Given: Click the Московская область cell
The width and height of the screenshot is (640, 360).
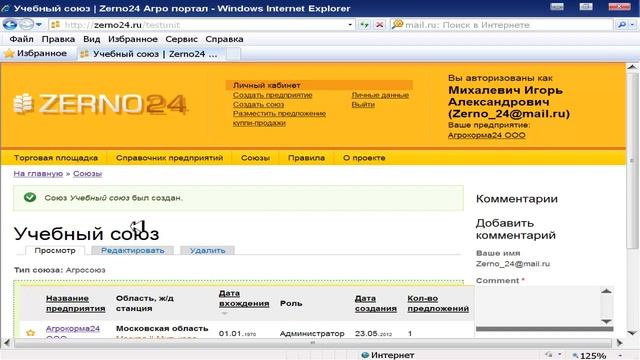Looking at the screenshot, I should point(162,328).
